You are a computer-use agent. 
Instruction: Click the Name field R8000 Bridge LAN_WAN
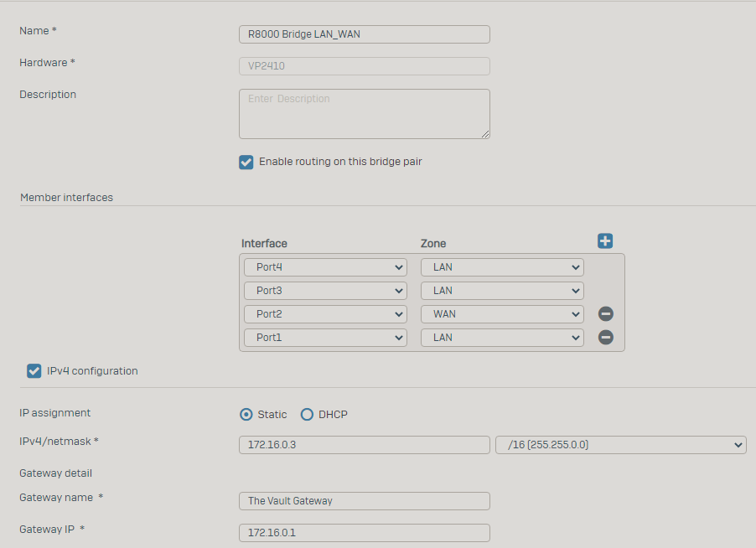pos(365,34)
